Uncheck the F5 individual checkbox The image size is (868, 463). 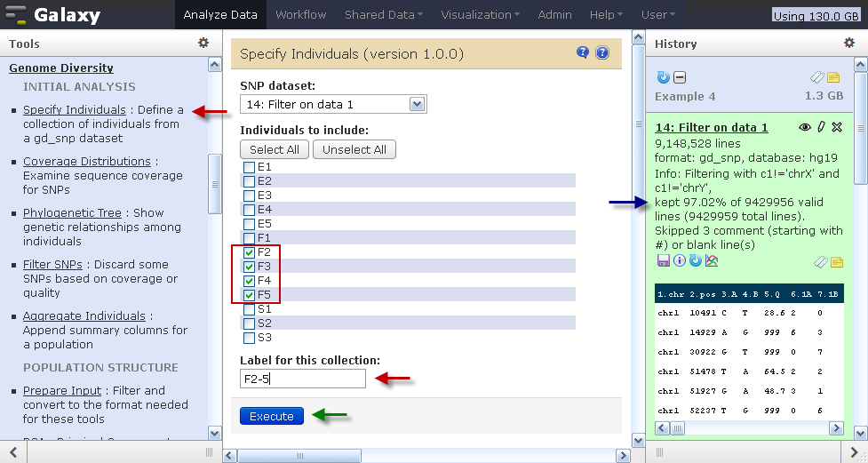click(249, 295)
